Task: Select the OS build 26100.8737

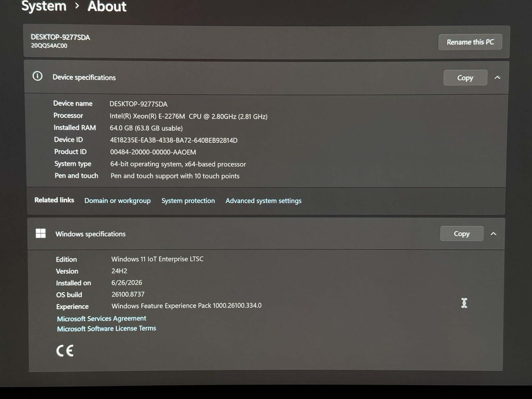Action: 128,294
